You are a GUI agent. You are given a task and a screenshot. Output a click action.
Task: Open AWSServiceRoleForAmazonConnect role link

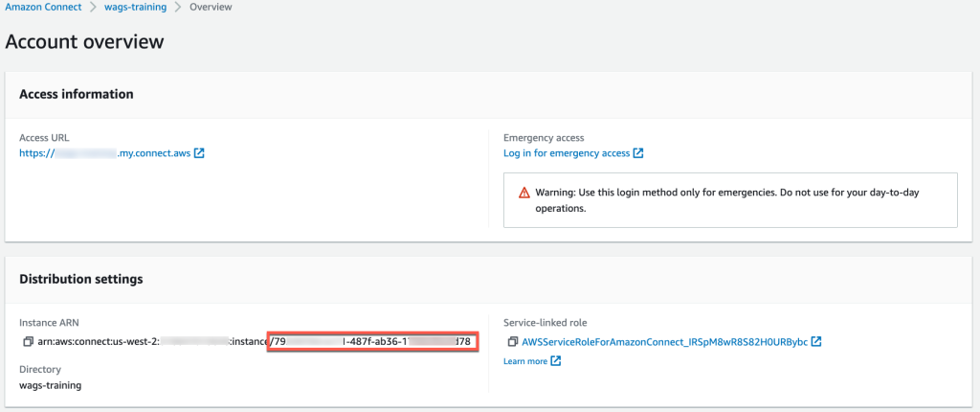pos(665,342)
